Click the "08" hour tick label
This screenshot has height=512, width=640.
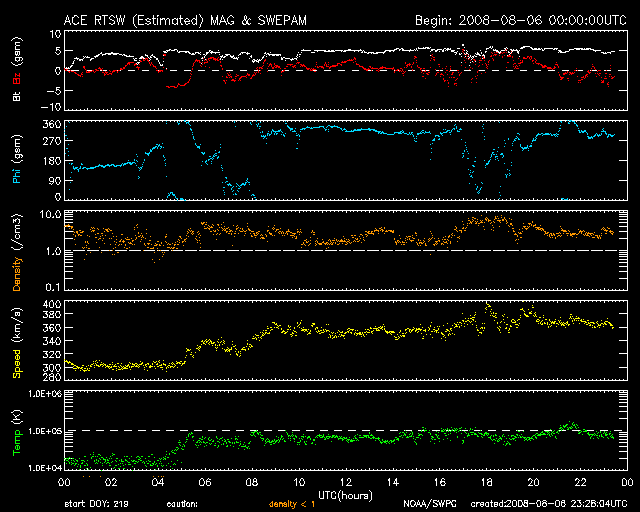252,483
